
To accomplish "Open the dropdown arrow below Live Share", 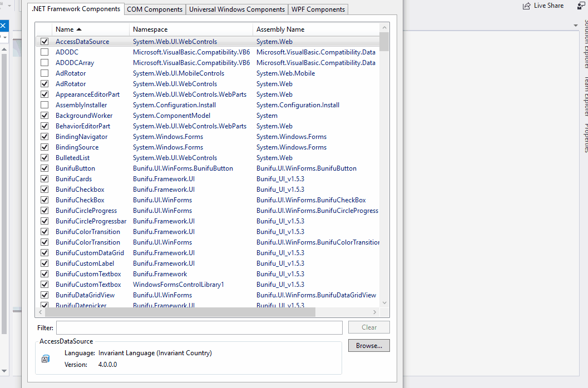I will (x=576, y=26).
